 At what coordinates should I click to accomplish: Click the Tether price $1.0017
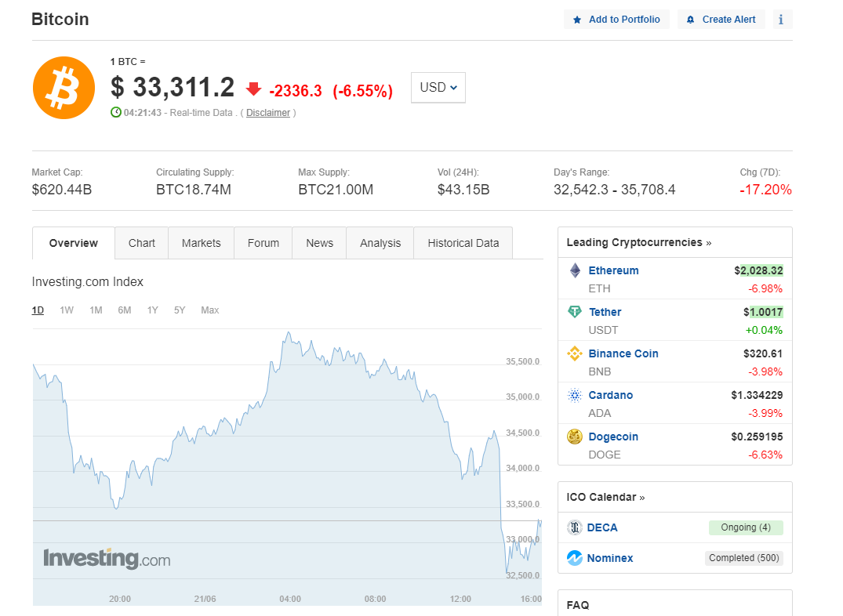click(x=763, y=312)
